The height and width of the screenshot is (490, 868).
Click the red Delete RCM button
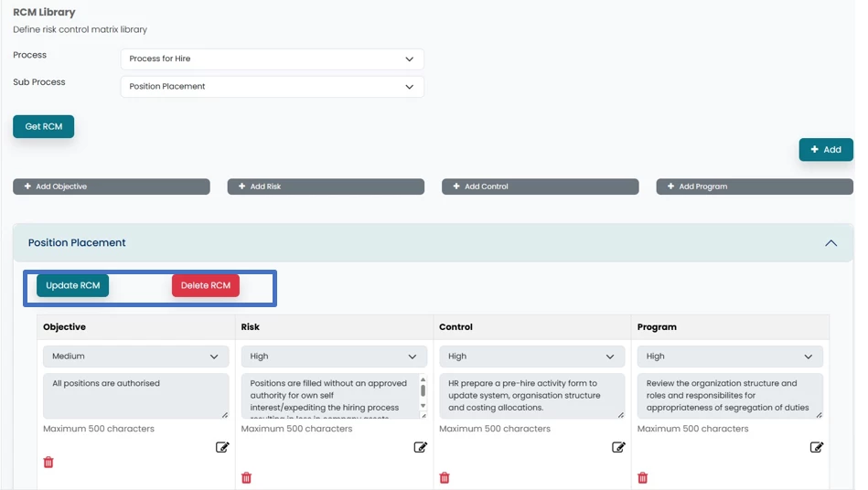click(x=206, y=285)
